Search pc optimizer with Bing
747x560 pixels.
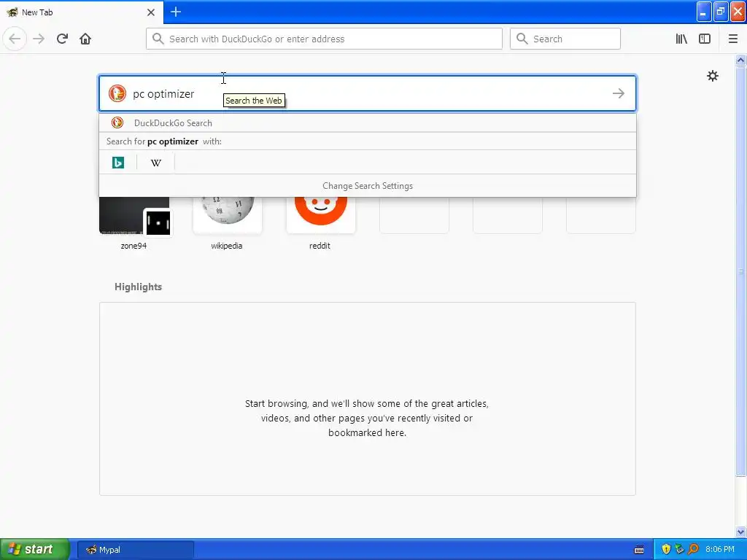(118, 163)
